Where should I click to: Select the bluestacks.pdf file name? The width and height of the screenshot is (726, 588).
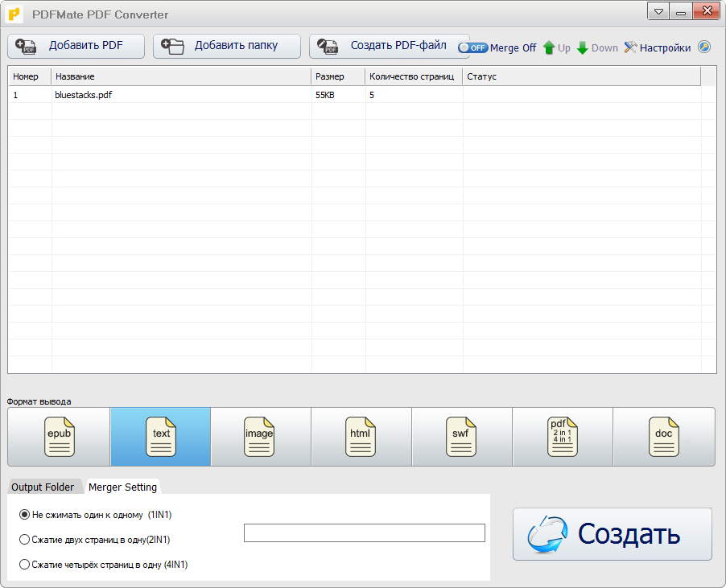[84, 95]
